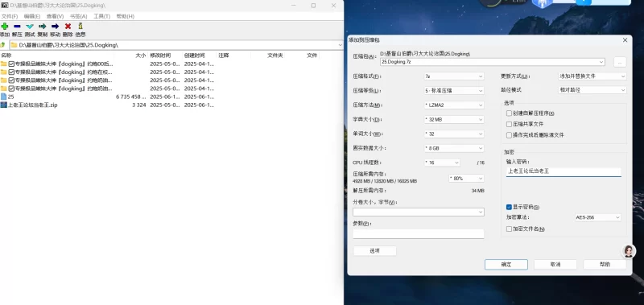644x305 pixels.
Task: Open the 压缩格式 dropdown showing 7z
Action: pos(454,76)
